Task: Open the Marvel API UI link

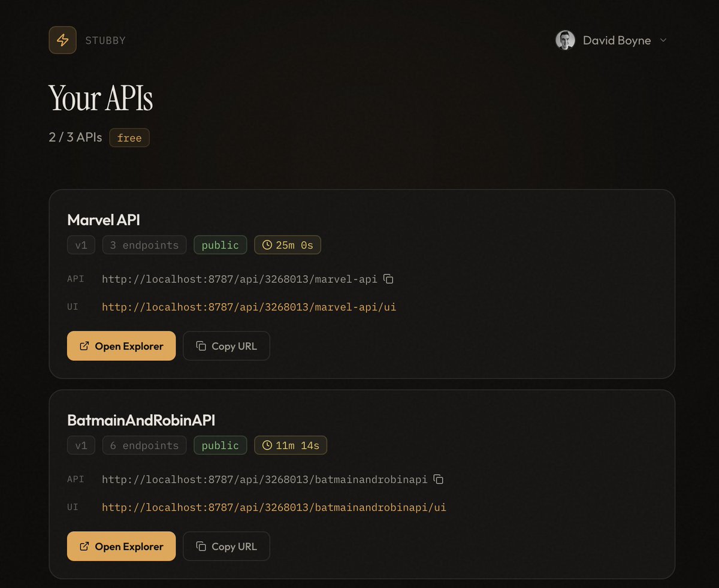Action: tap(249, 307)
